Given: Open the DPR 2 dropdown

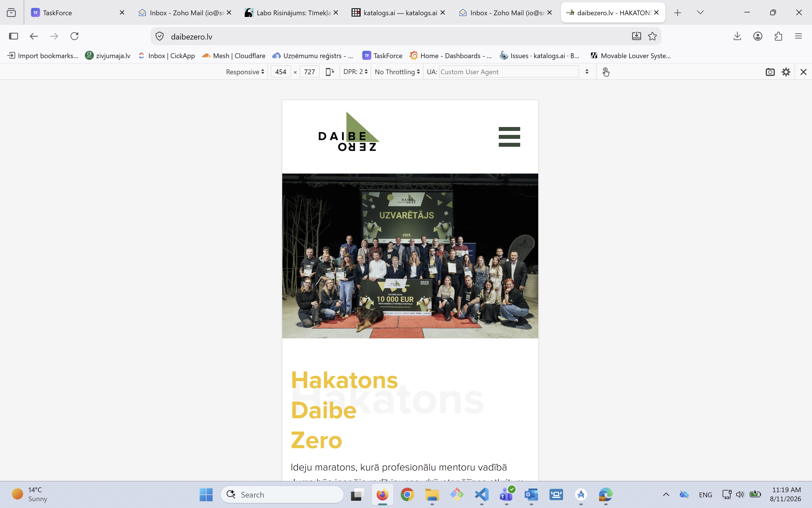Looking at the screenshot, I should 355,72.
